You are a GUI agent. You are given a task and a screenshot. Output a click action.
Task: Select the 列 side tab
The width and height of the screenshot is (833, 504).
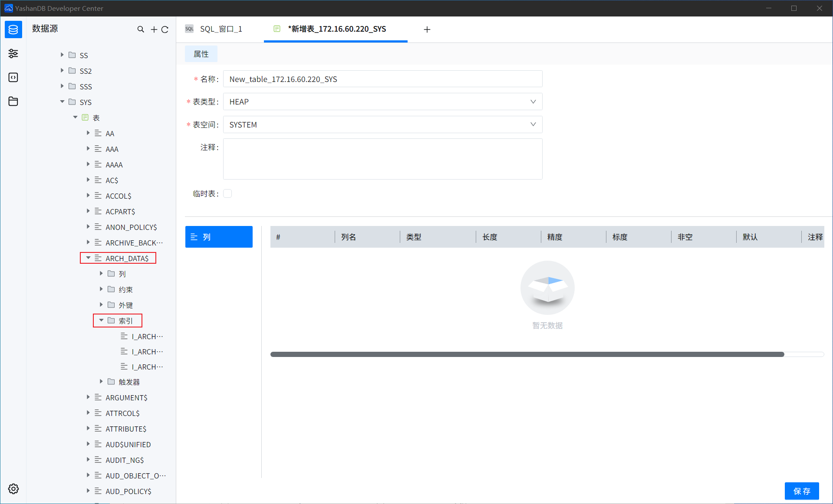pyautogui.click(x=219, y=237)
